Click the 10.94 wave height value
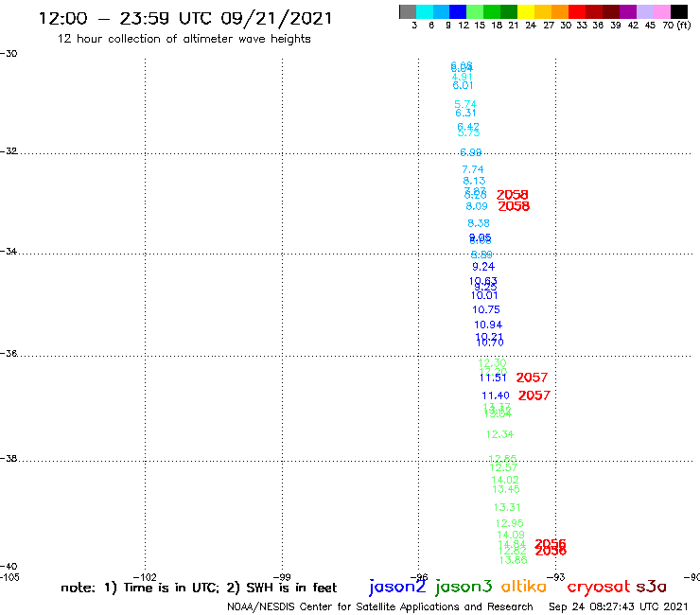The width and height of the screenshot is (700, 615). pyautogui.click(x=488, y=325)
